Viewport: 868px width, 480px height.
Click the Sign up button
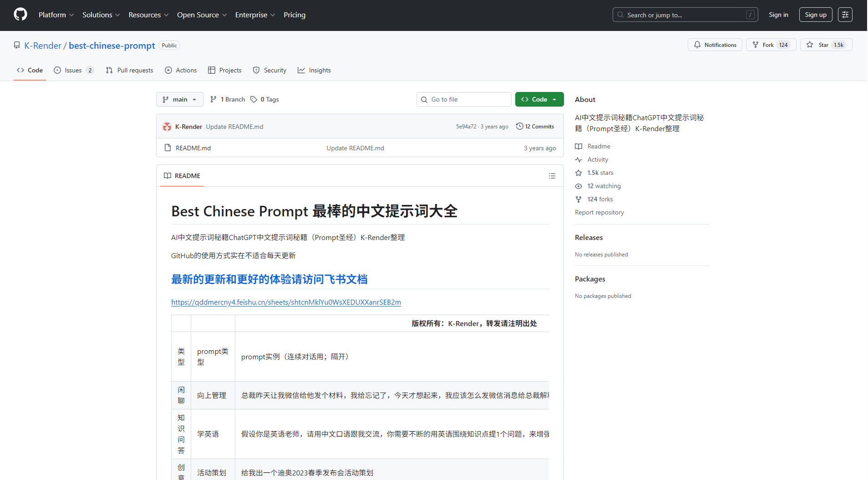click(815, 14)
